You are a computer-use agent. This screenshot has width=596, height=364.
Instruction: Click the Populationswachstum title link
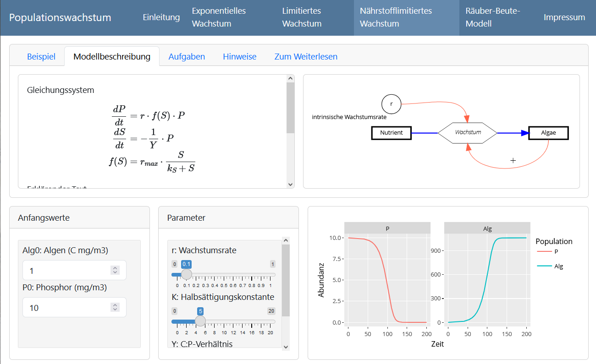click(x=60, y=18)
